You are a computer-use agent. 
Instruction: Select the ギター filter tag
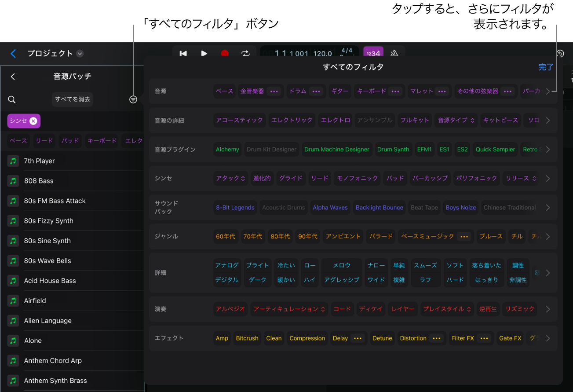[340, 91]
